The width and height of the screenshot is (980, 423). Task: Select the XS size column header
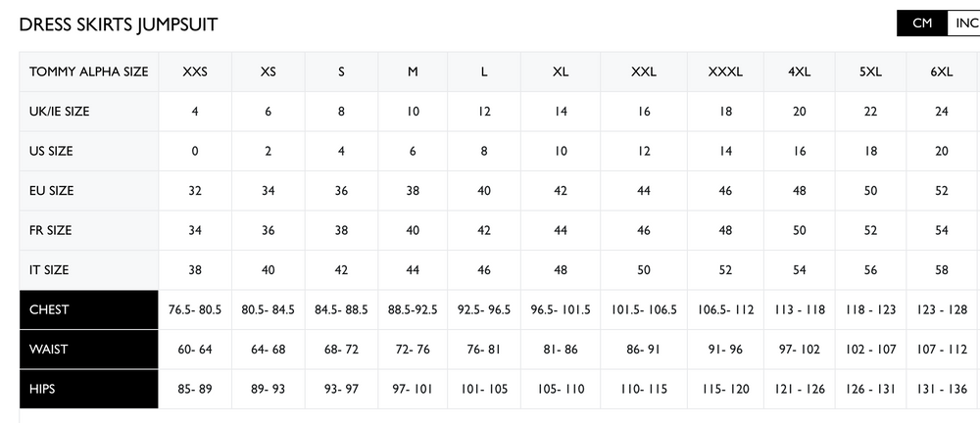coord(269,71)
